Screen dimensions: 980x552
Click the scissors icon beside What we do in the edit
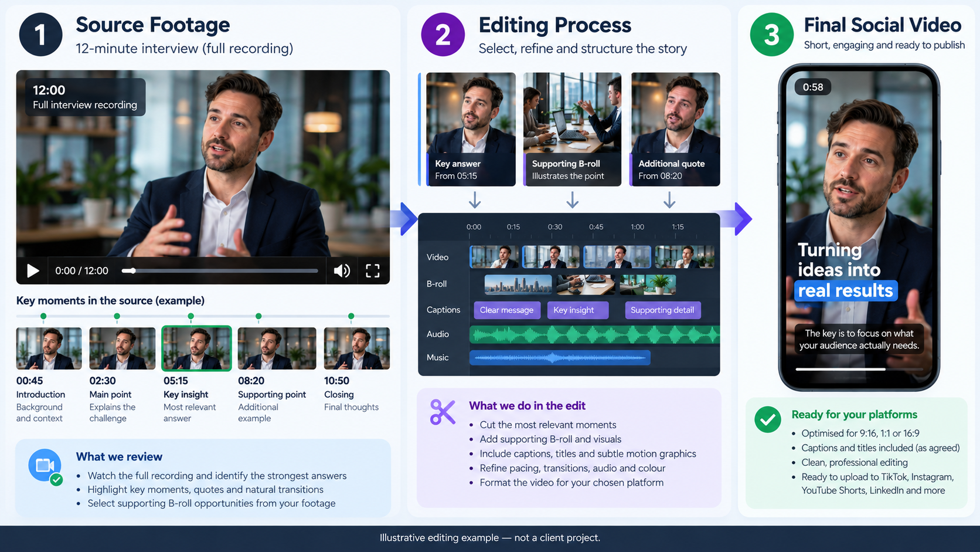coord(443,412)
